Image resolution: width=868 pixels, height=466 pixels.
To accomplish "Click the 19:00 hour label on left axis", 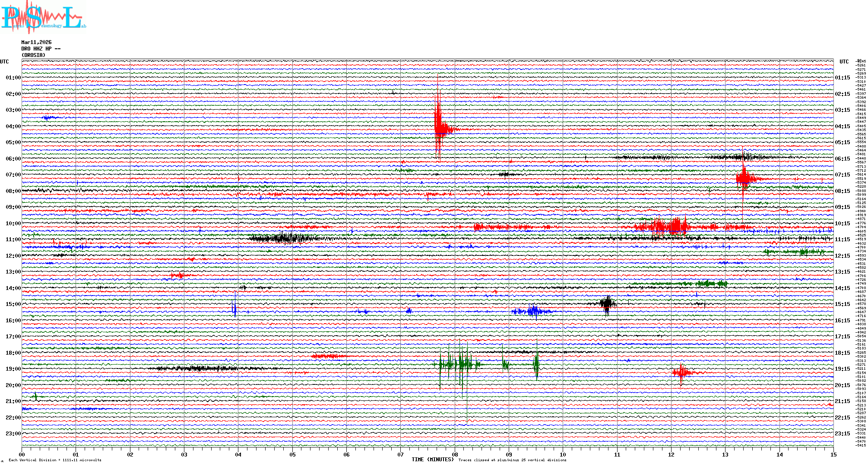I will (13, 369).
